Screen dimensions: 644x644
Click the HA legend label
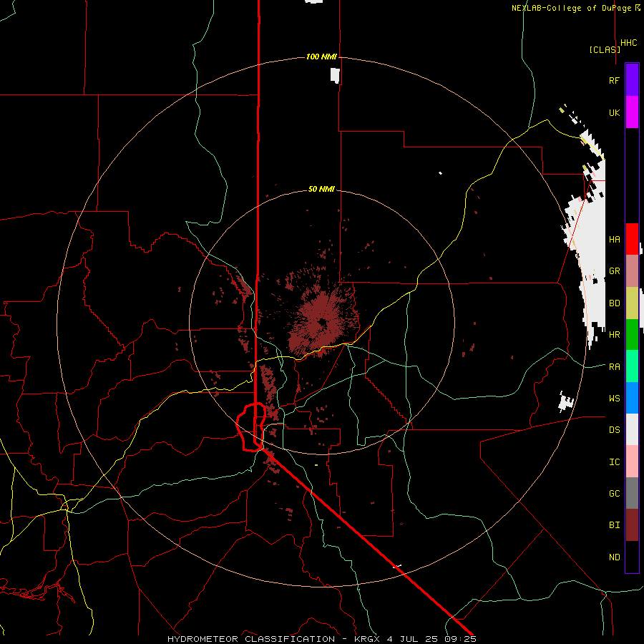pyautogui.click(x=614, y=239)
